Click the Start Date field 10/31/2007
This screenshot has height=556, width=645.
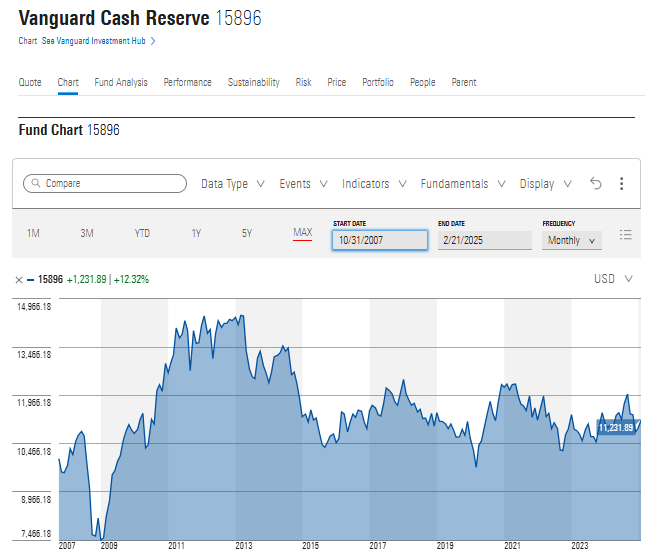[x=380, y=240]
